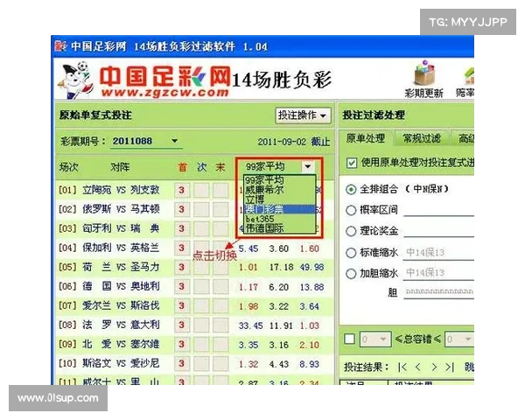Image resolution: width=525 pixels, height=420 pixels.
Task: Select match row 爱尔兰 VS 斯洛伐
Action: [195, 305]
